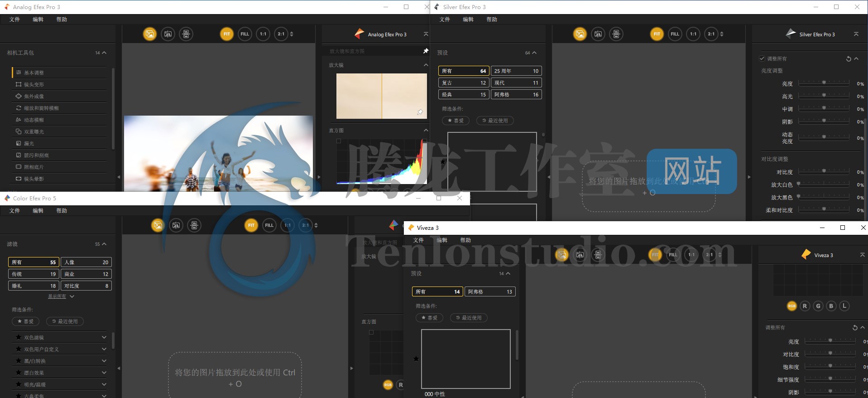Open the 2:1 zoom stepper in Analog Efex Pro
The height and width of the screenshot is (398, 868).
292,34
